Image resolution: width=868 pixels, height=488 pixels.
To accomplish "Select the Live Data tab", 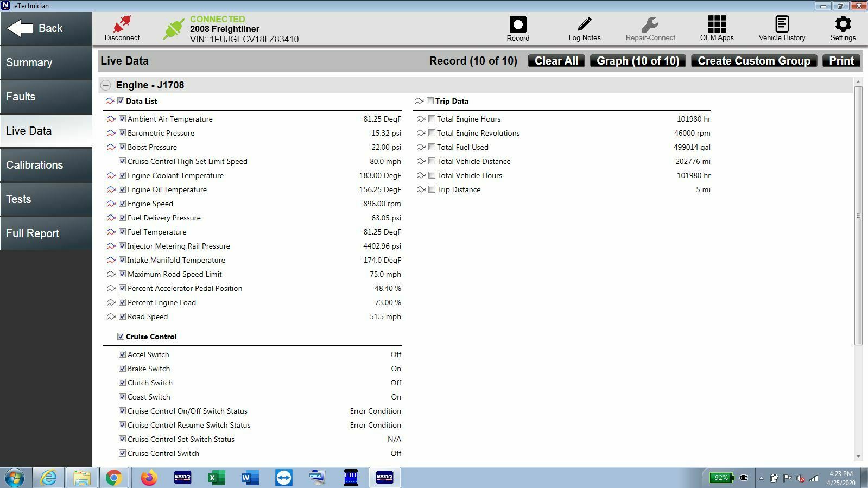I will coord(46,131).
